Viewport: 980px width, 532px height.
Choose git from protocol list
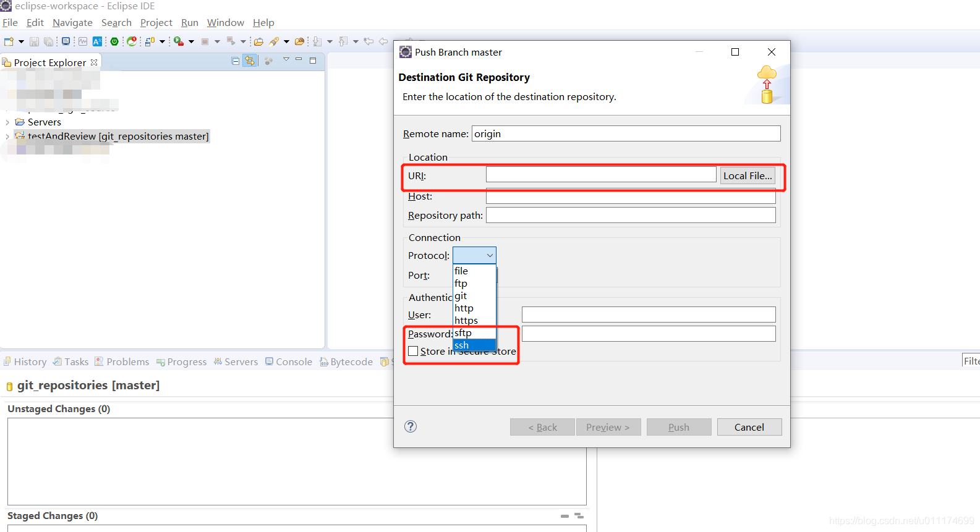point(474,295)
